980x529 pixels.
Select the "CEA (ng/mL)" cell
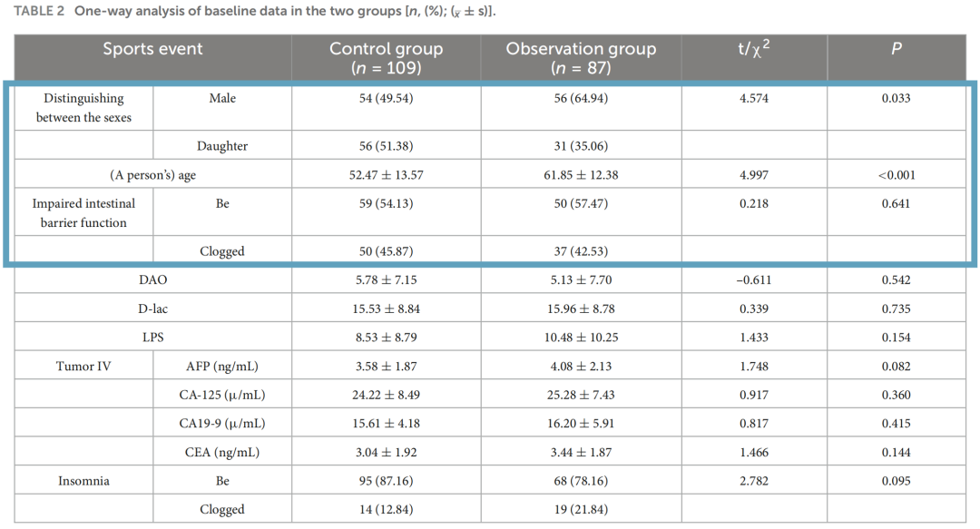(x=222, y=453)
